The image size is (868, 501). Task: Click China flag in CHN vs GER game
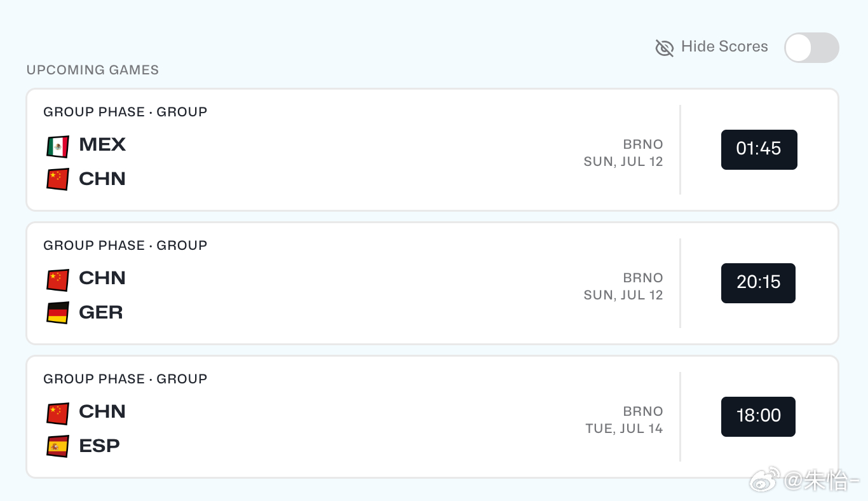[x=57, y=280]
